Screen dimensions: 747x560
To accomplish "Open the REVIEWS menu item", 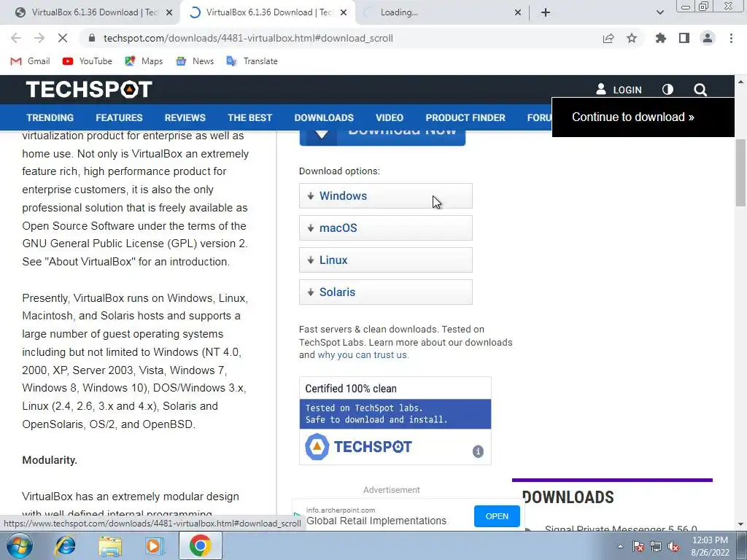I will coord(185,117).
